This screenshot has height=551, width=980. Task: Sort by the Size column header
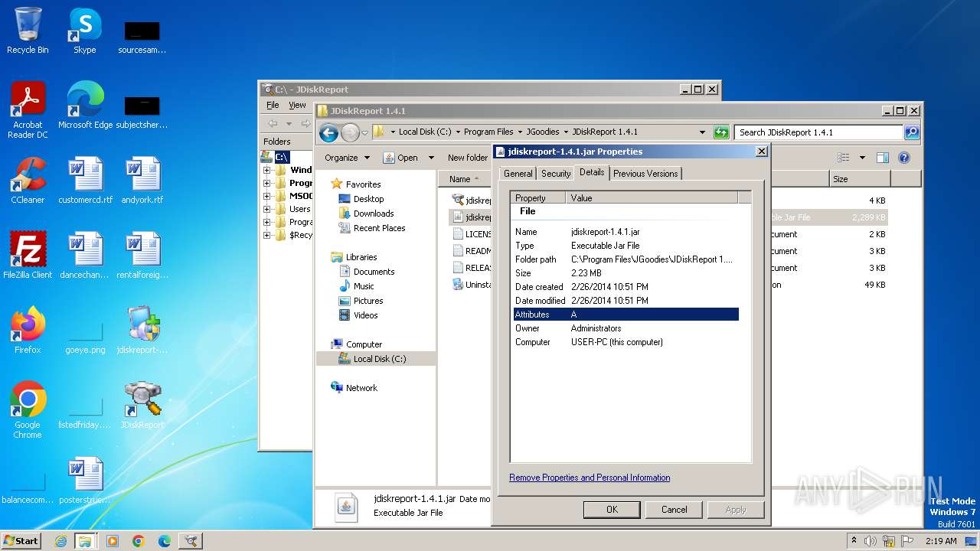pyautogui.click(x=860, y=179)
